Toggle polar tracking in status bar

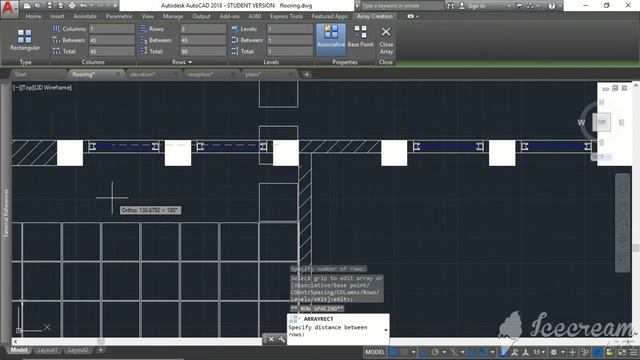[x=435, y=352]
